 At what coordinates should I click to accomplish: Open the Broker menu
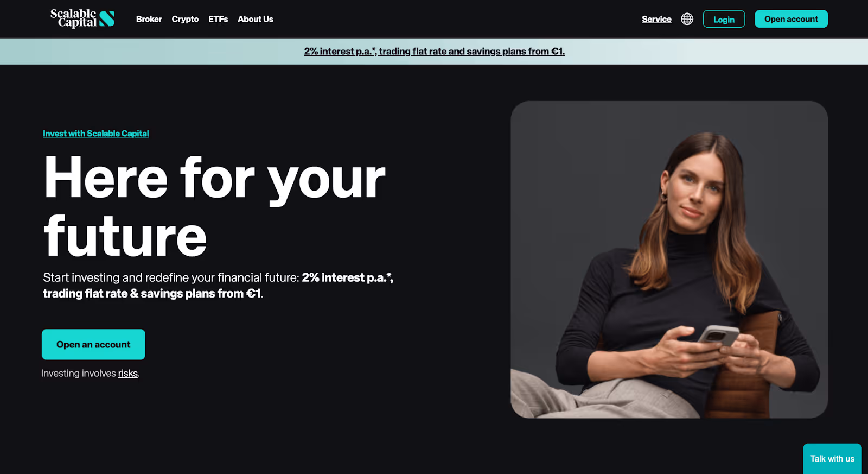(x=149, y=19)
